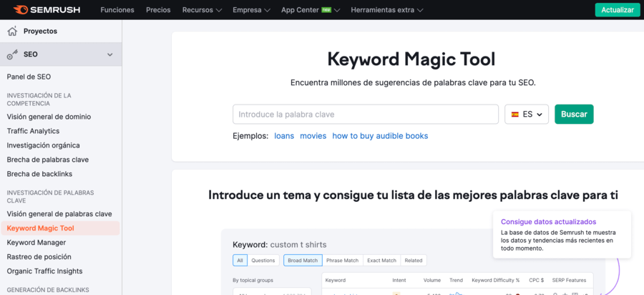Image resolution: width=644 pixels, height=295 pixels.
Task: Select Phrase Match in the preview
Action: pyautogui.click(x=343, y=260)
